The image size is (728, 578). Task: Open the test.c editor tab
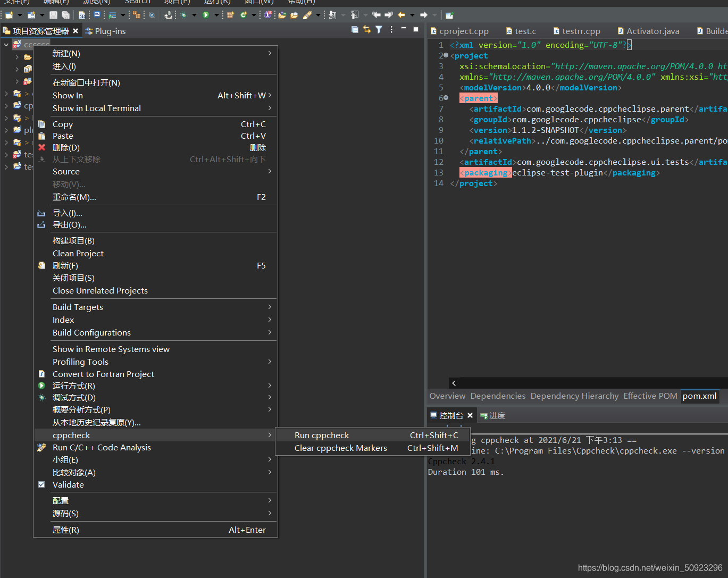[x=525, y=31]
